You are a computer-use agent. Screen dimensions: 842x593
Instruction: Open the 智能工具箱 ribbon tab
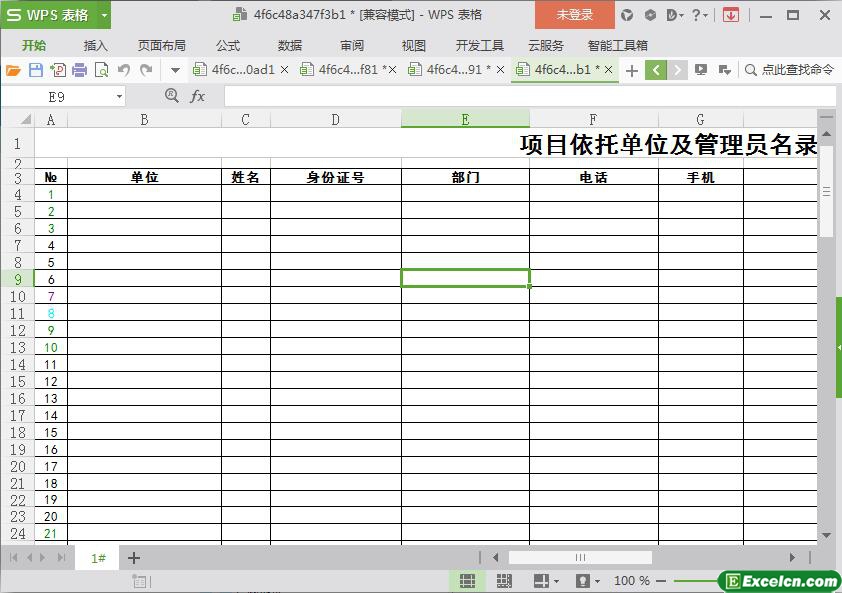[618, 46]
